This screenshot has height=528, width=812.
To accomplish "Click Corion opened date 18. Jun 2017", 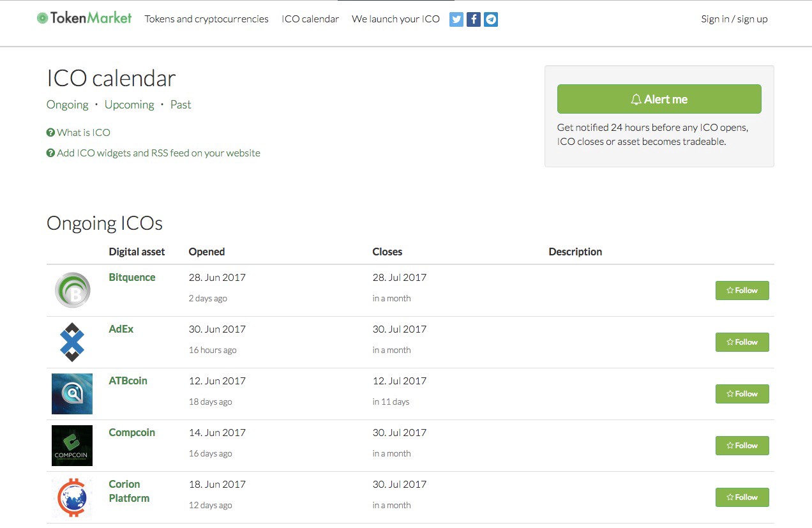I will click(217, 485).
